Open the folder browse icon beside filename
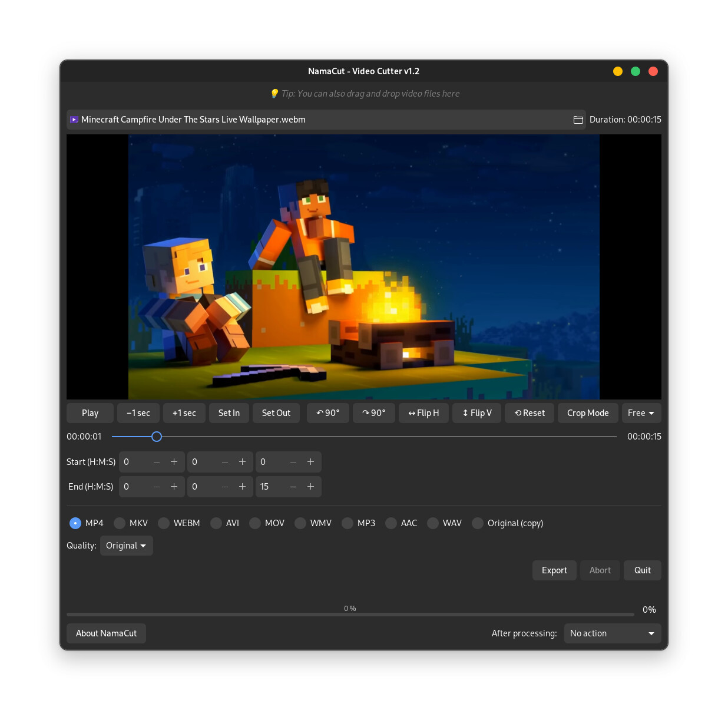Viewport: 728px width, 710px height. [578, 120]
